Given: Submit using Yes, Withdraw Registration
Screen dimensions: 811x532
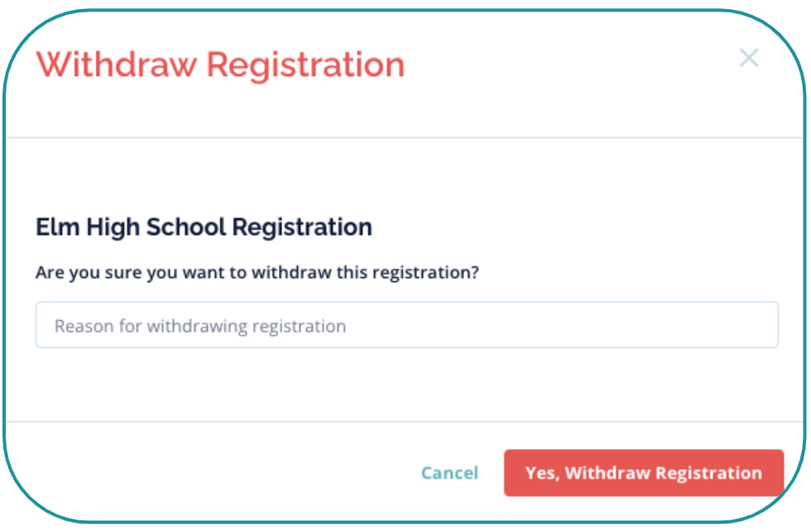Looking at the screenshot, I should 643,473.
